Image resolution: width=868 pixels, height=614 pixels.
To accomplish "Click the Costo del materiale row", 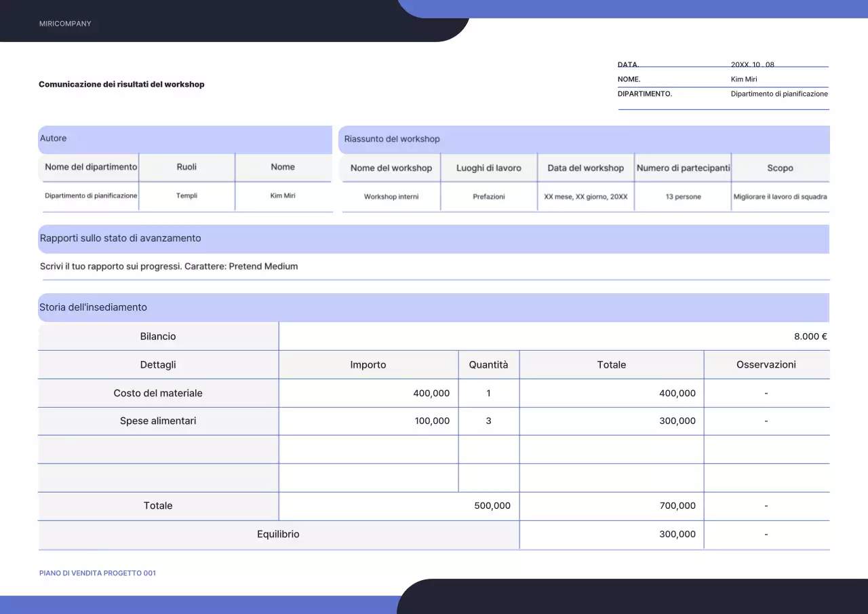I will pyautogui.click(x=158, y=393).
